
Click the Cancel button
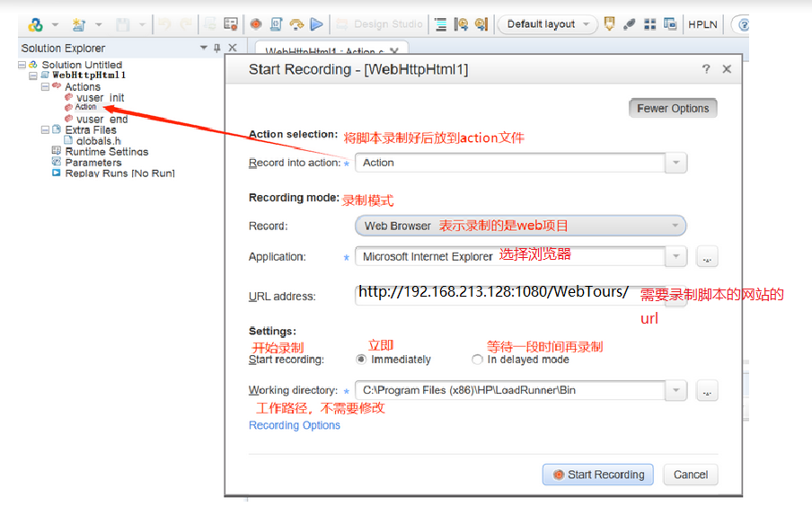[691, 475]
